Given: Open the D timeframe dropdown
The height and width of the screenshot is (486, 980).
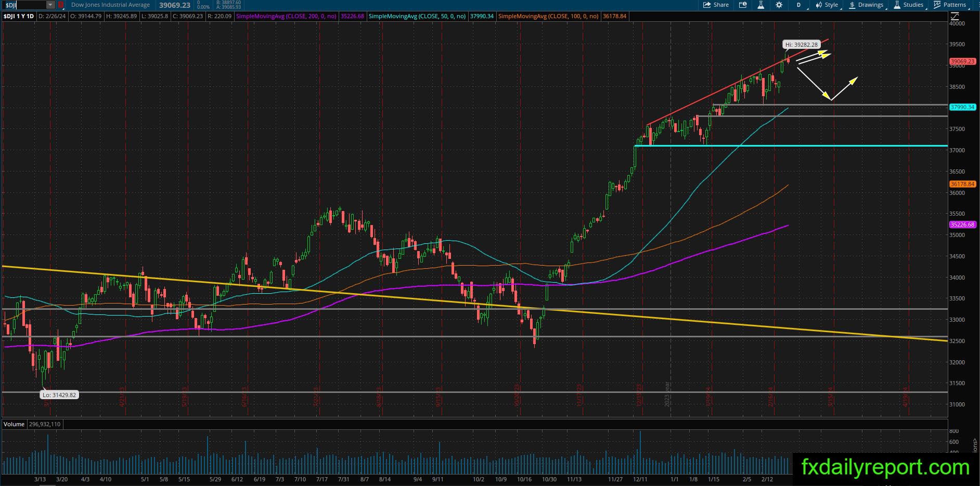Looking at the screenshot, I should [x=800, y=5].
